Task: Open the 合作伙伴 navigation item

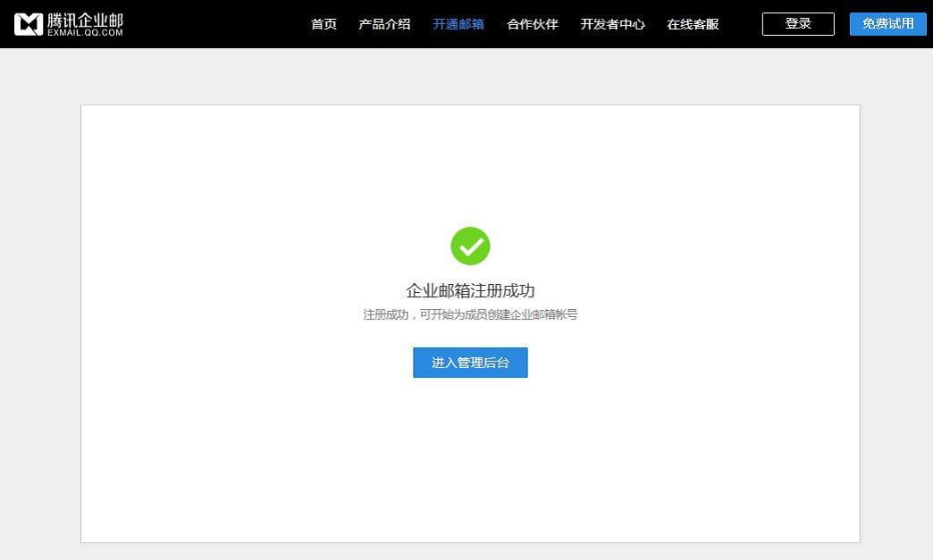Action: (532, 24)
